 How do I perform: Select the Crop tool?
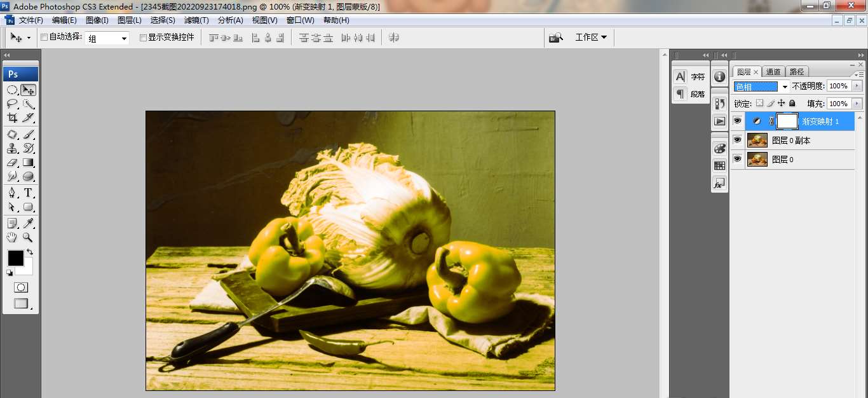[x=12, y=118]
